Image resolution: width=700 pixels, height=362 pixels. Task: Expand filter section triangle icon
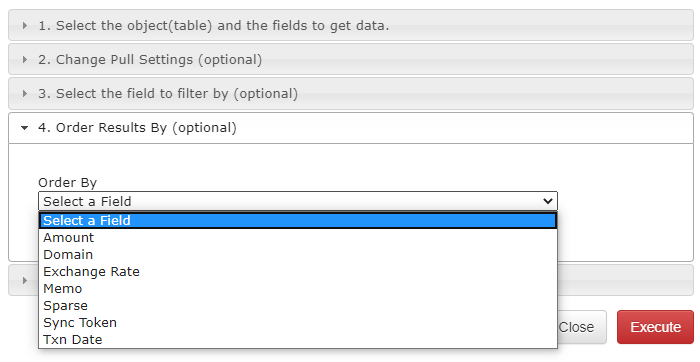click(x=25, y=94)
